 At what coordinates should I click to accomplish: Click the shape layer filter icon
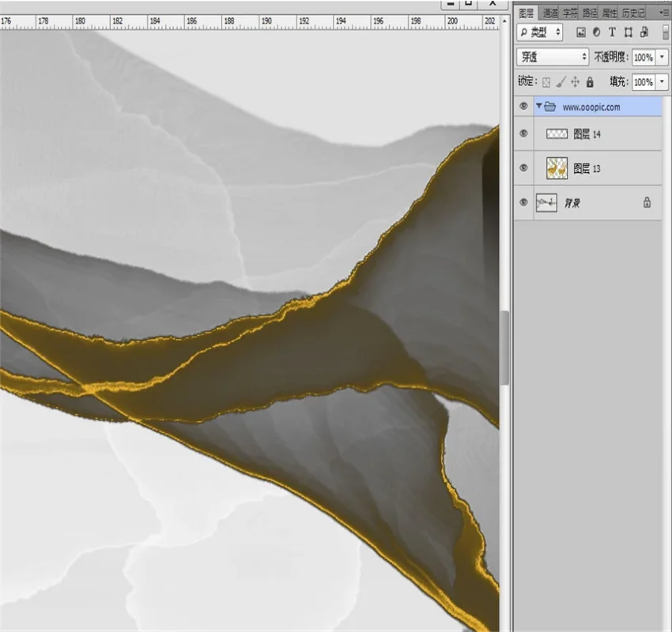(629, 32)
